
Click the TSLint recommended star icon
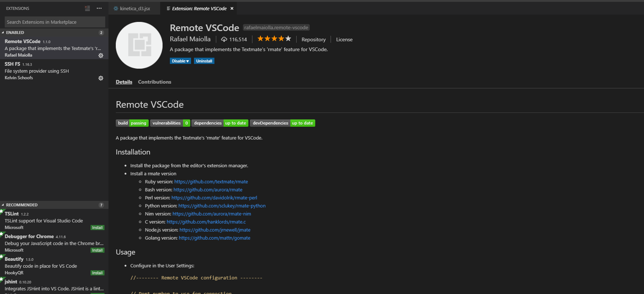(x=2, y=211)
